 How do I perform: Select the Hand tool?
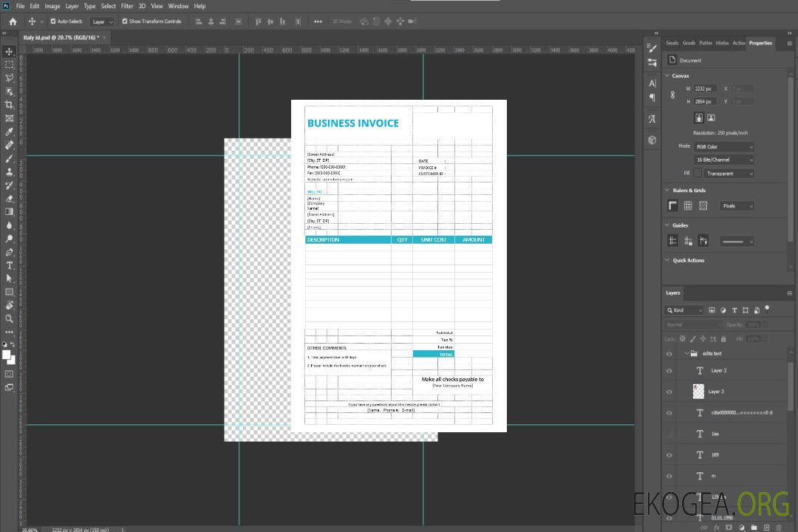(x=9, y=305)
